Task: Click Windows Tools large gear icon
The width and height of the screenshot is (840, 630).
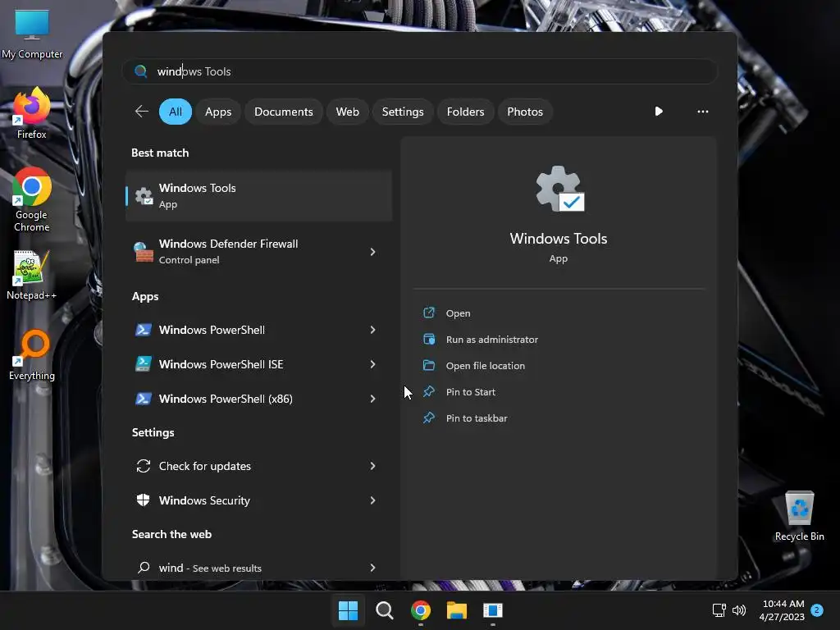Action: pos(559,189)
